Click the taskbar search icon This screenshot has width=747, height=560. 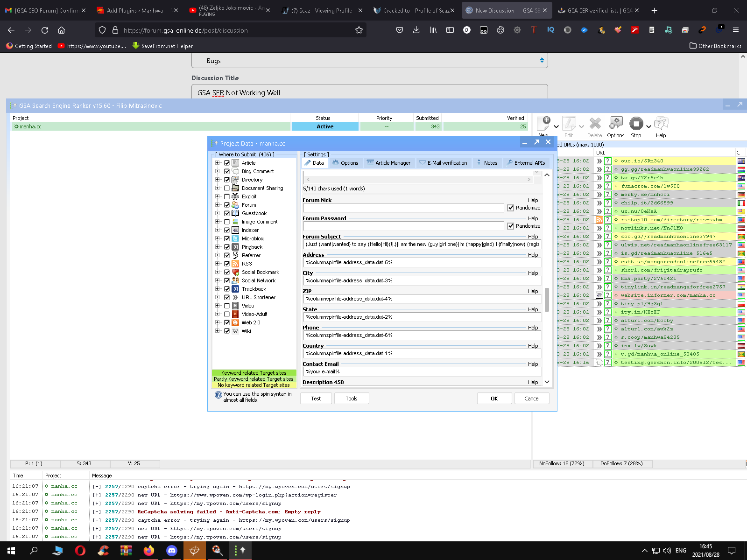pos(34,551)
